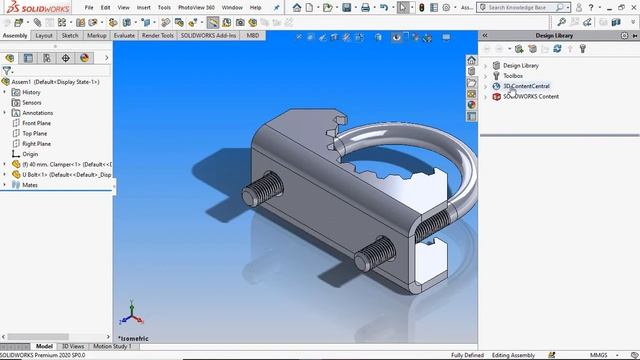The image size is (640, 360).
Task: Open the PhotoView 360 menu
Action: coord(196,7)
